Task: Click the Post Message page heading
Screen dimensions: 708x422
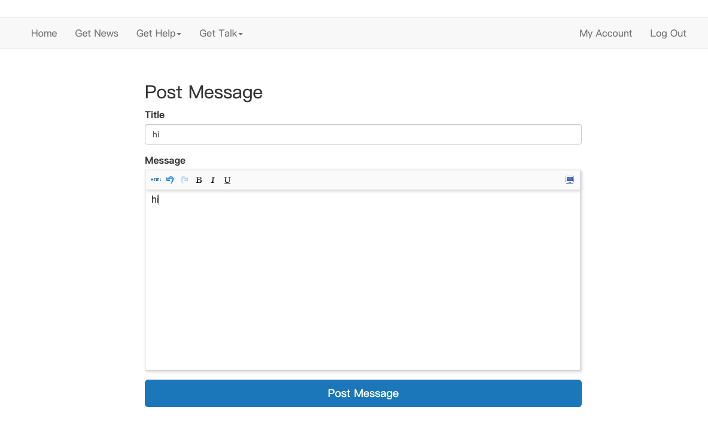Action: pyautogui.click(x=203, y=92)
